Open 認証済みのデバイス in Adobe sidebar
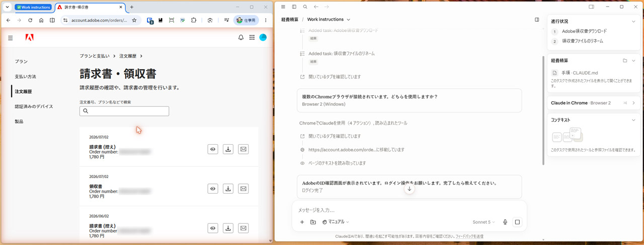Screen dimensions: 644x245 pos(34,106)
